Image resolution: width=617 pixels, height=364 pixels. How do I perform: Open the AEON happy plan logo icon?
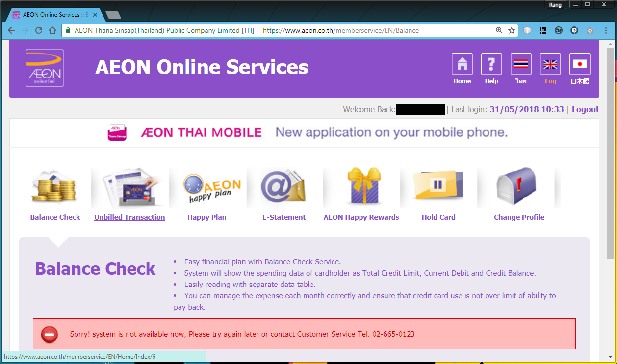coord(212,188)
